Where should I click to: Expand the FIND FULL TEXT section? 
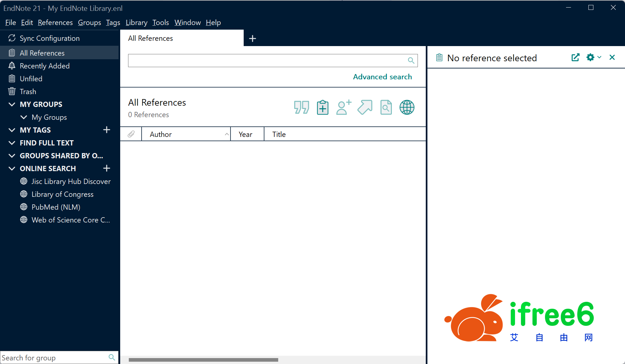pos(12,143)
